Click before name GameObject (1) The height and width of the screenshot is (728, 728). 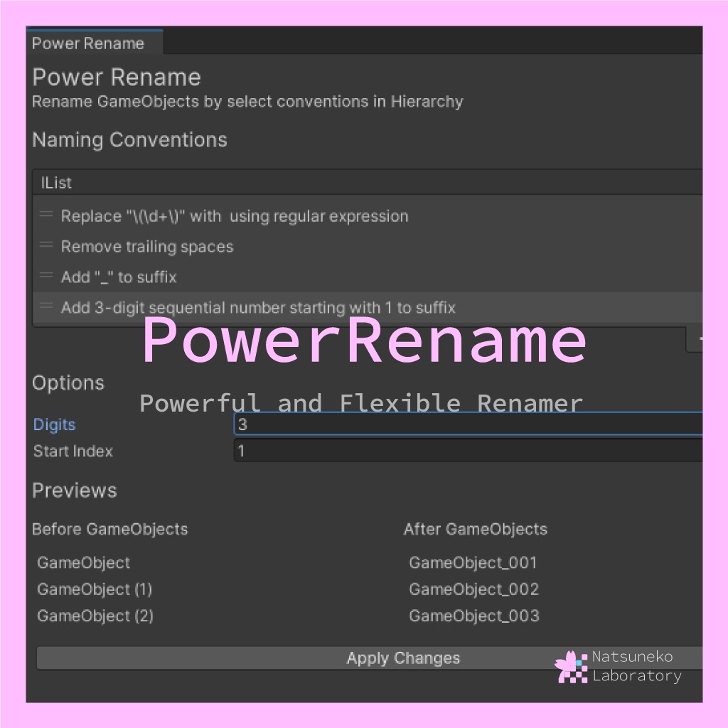pos(95,589)
